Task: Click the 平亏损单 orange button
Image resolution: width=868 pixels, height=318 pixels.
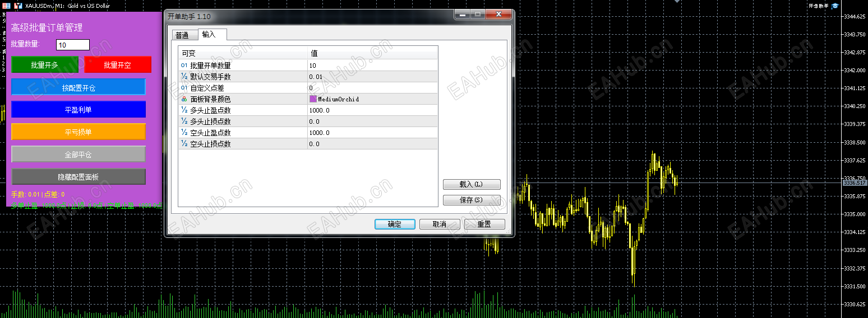Action: click(79, 132)
